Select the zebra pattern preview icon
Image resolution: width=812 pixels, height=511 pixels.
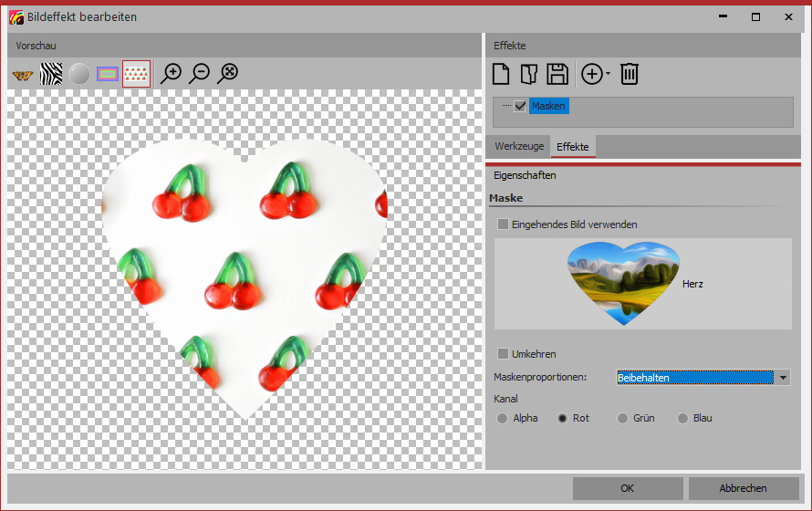[x=51, y=74]
